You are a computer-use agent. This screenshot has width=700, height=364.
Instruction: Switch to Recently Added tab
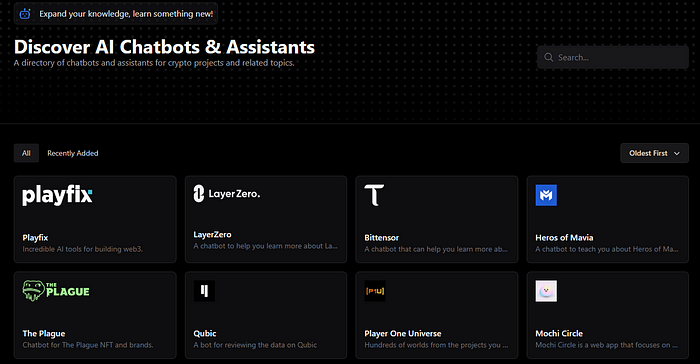[73, 153]
